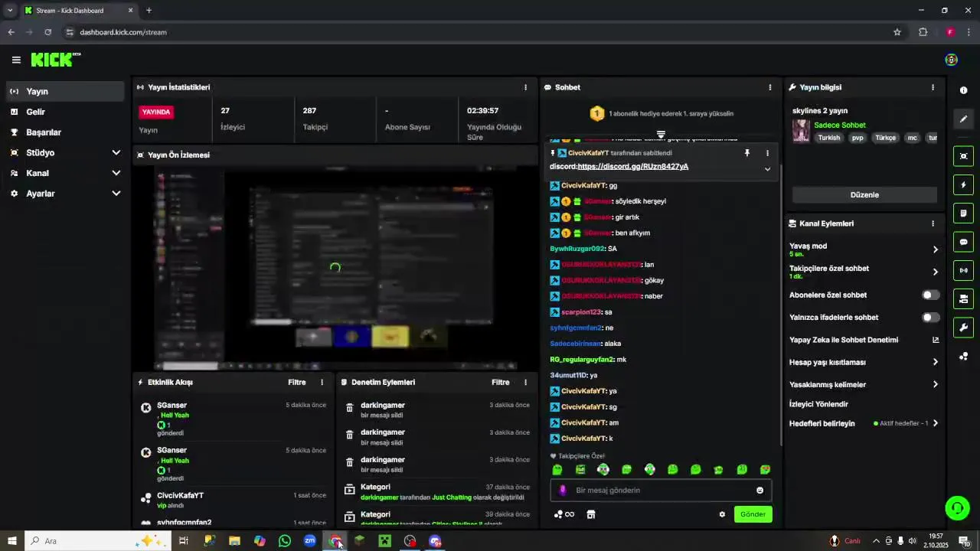Open the AI chat moderation external link icon

[935, 340]
